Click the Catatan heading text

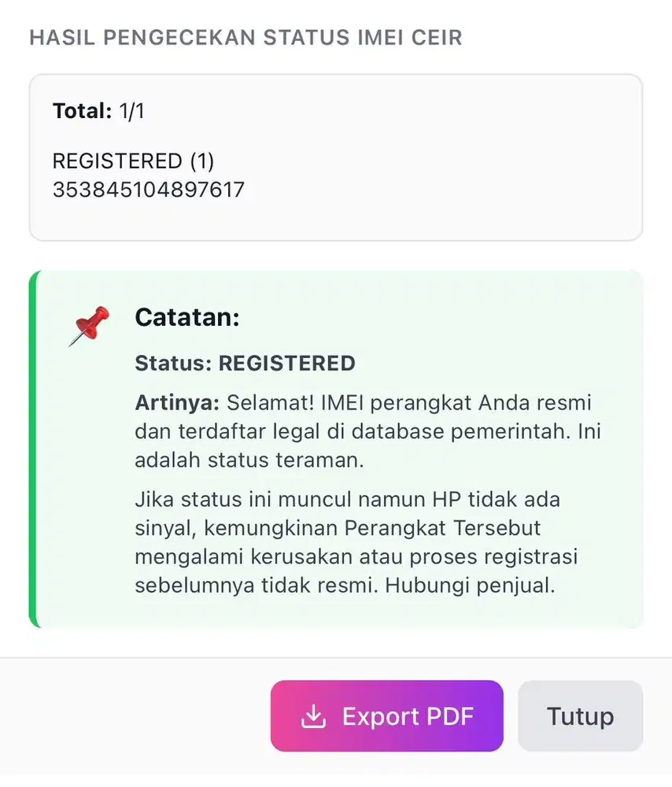pos(186,317)
